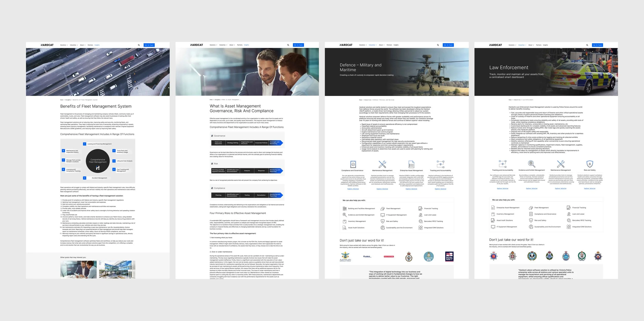Open the two businessmen related post thumbnail
Screen dimensions: 644x321
point(79,269)
